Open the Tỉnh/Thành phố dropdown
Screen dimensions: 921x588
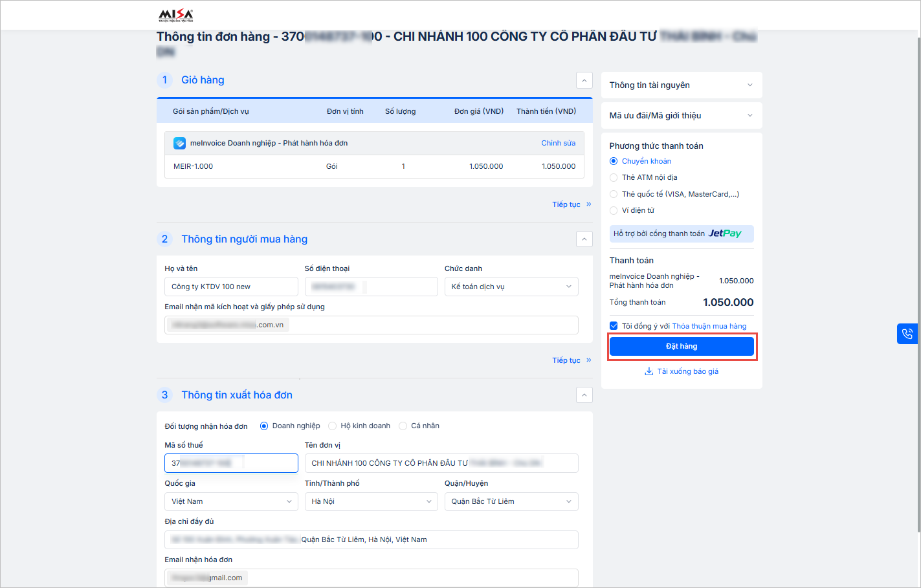tap(372, 501)
